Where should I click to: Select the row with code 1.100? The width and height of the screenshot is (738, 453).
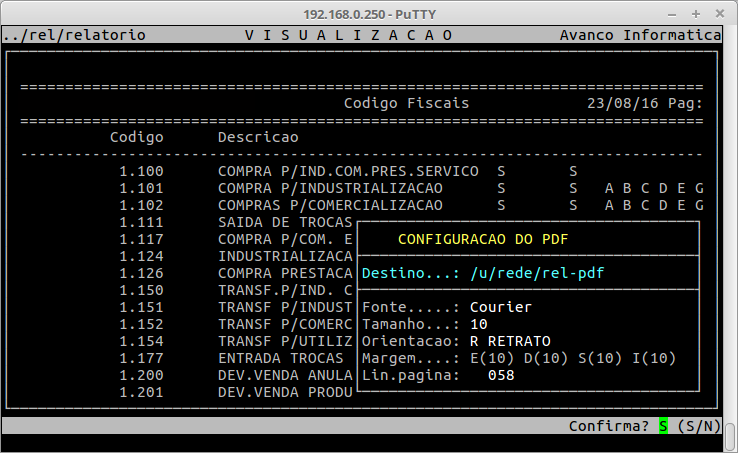(141, 171)
